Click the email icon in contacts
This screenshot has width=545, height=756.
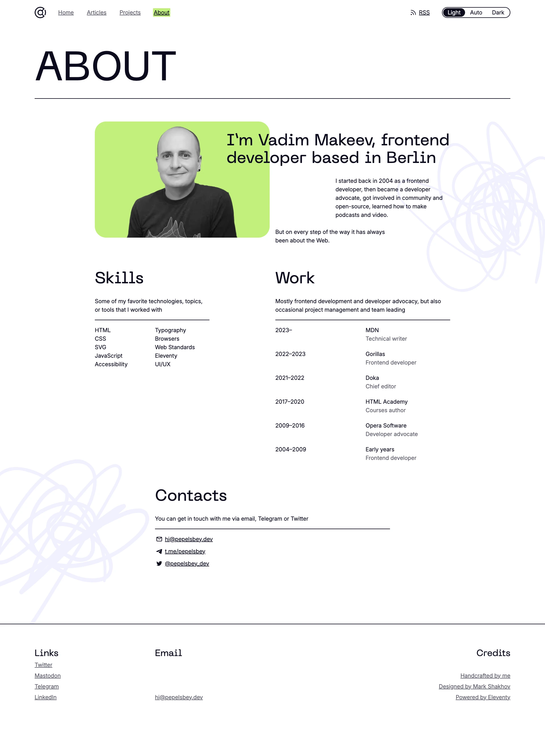coord(158,539)
